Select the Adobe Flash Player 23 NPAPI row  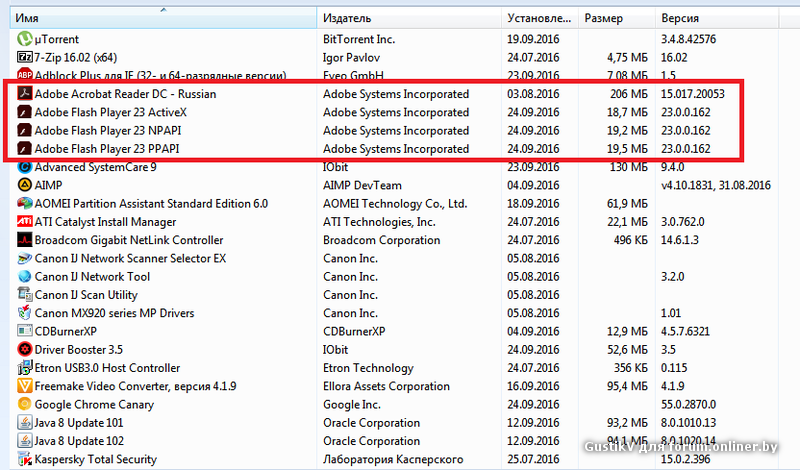[111, 130]
